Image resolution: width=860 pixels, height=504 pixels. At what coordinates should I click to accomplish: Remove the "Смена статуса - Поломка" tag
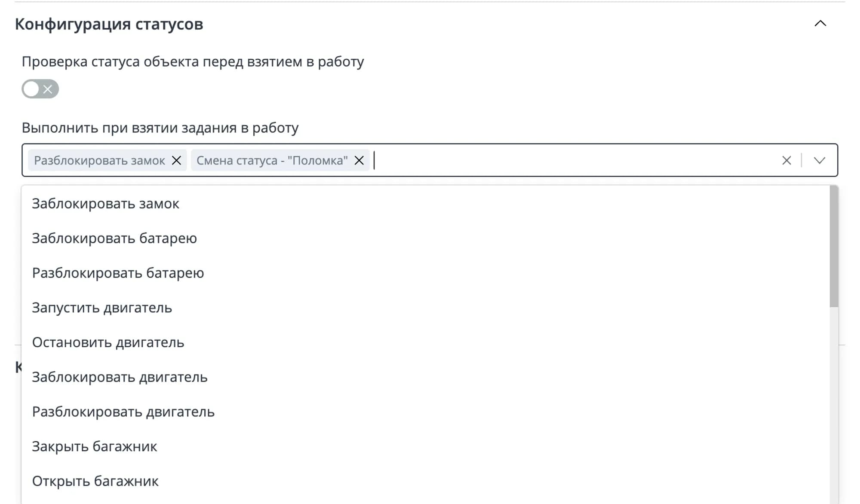tap(359, 160)
